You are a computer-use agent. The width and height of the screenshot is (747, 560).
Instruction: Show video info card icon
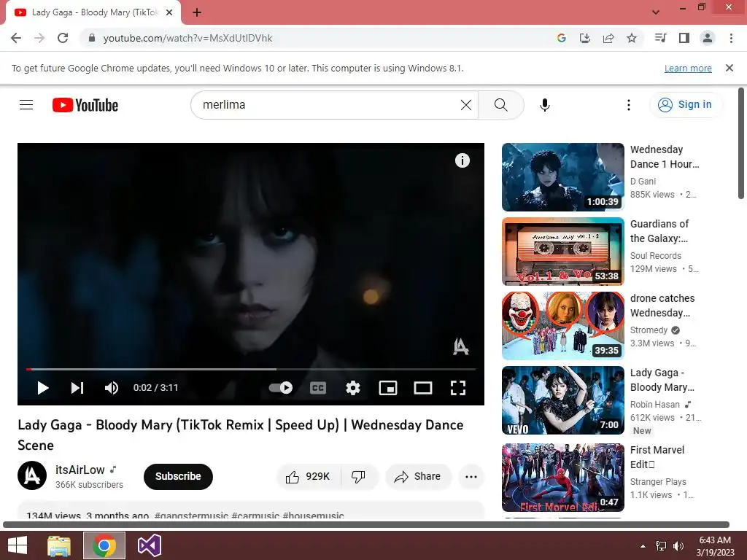pos(462,160)
